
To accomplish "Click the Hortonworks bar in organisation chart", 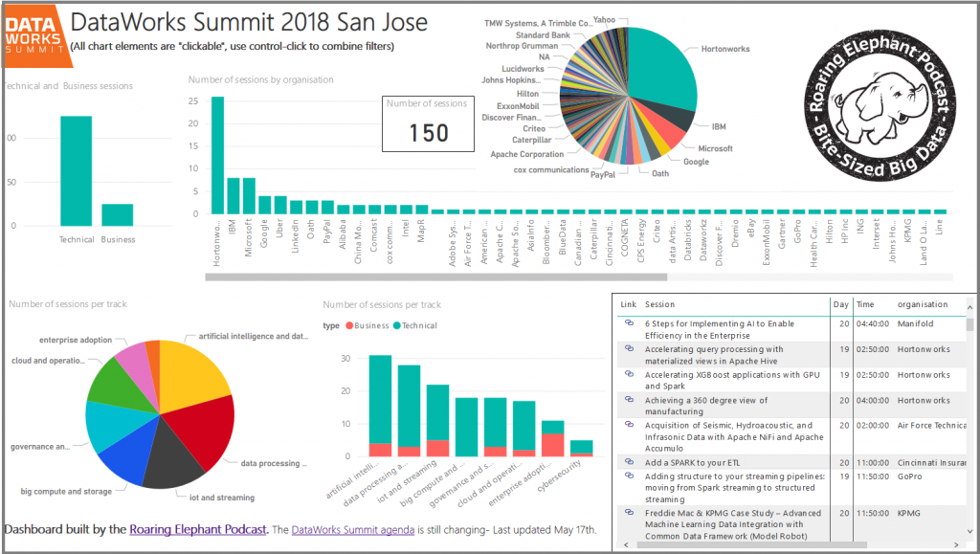I will point(217,157).
